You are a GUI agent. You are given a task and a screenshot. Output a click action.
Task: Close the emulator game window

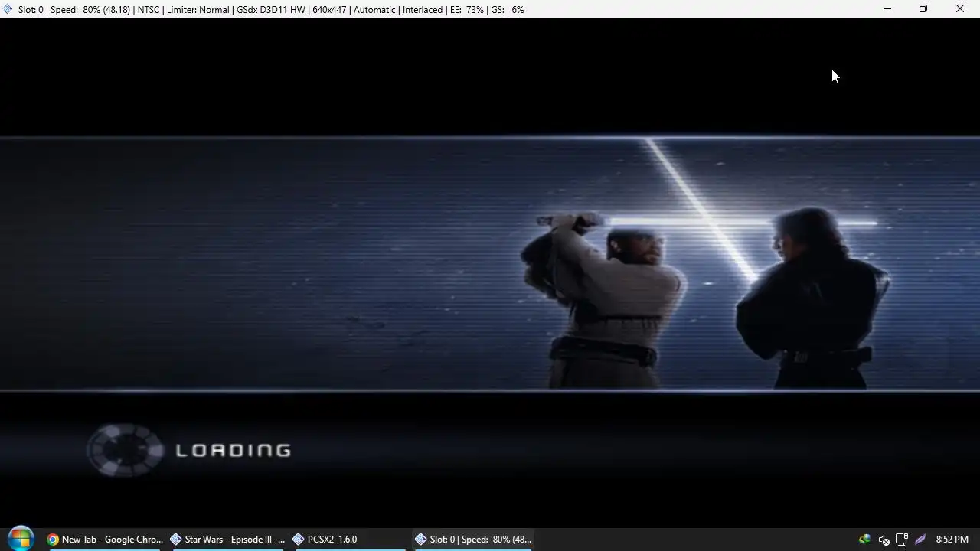[x=960, y=9]
